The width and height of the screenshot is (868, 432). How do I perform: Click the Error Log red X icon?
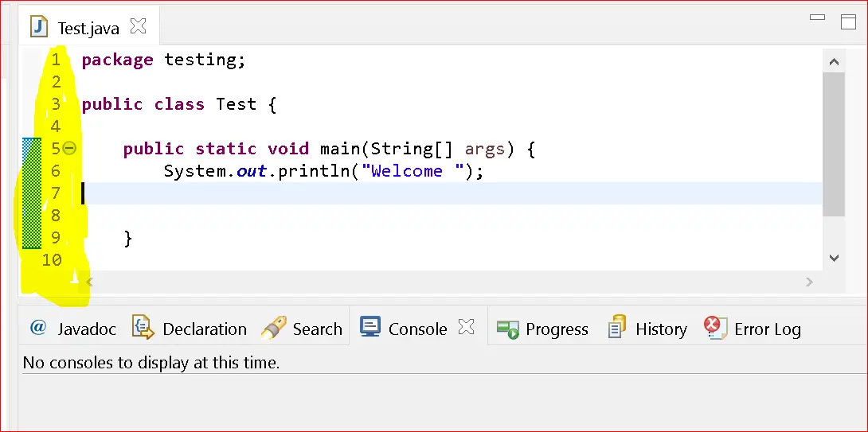715,328
